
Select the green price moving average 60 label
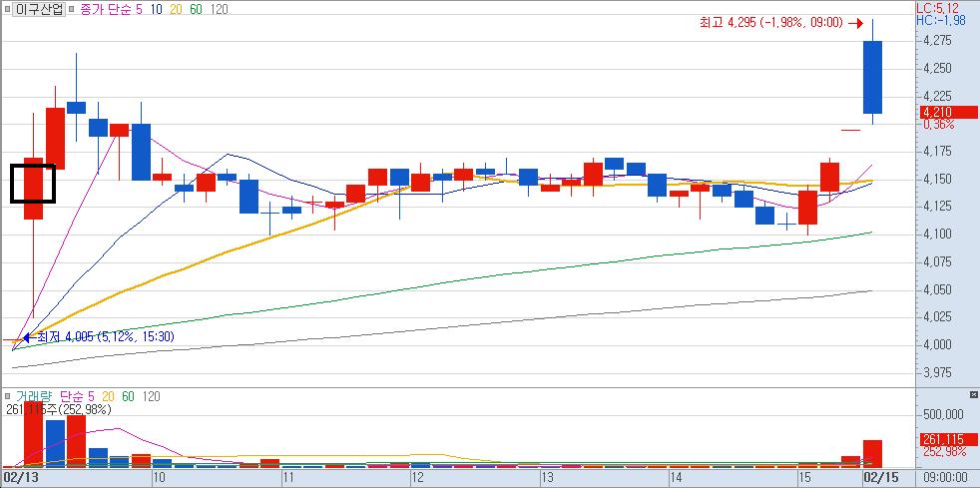pos(197,9)
